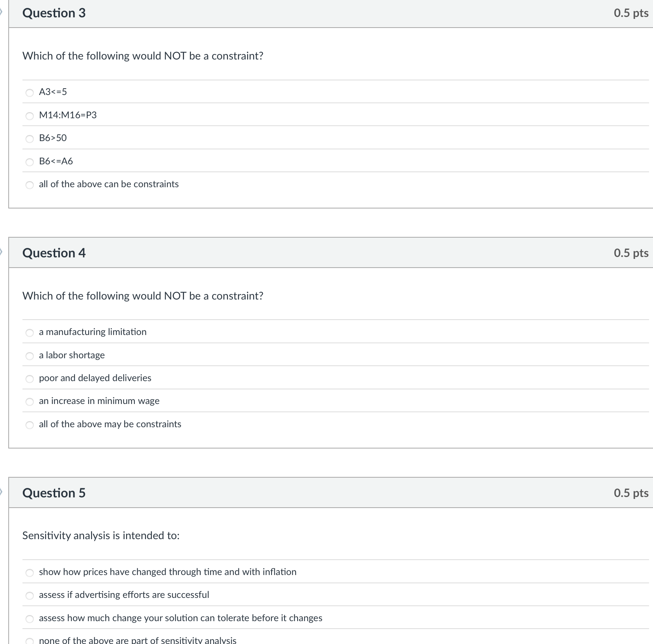Select 'all of the above may be constraints'
653x644 pixels.
(x=30, y=425)
